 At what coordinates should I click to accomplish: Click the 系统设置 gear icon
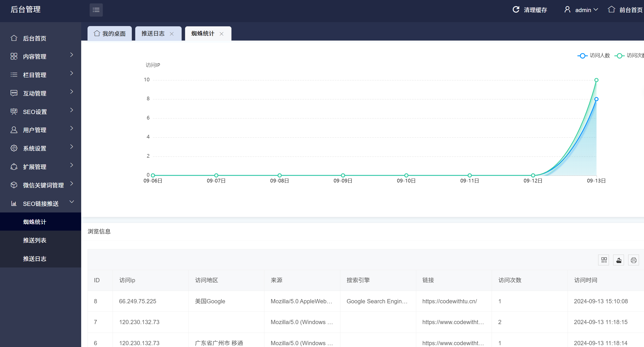[x=14, y=148]
